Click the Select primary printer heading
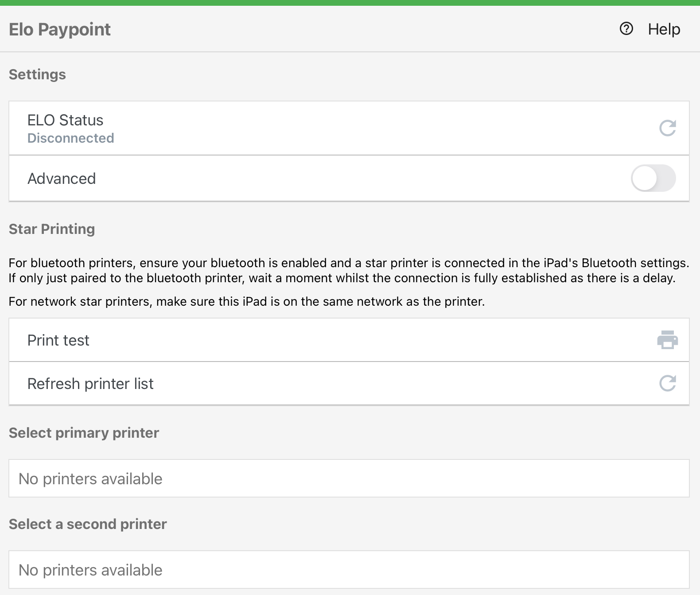700x595 pixels. pos(84,433)
